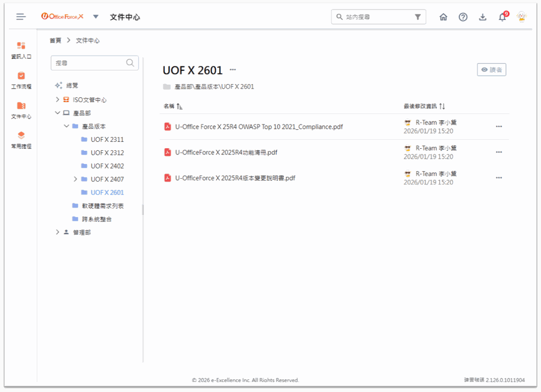Click the home icon in header
This screenshot has width=541, height=392.
pyautogui.click(x=443, y=17)
